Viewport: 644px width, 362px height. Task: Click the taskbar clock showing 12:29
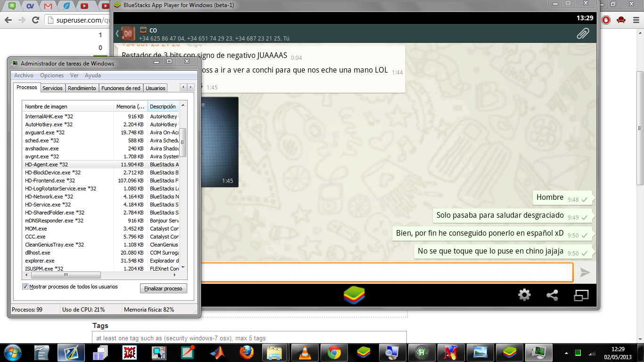618,352
